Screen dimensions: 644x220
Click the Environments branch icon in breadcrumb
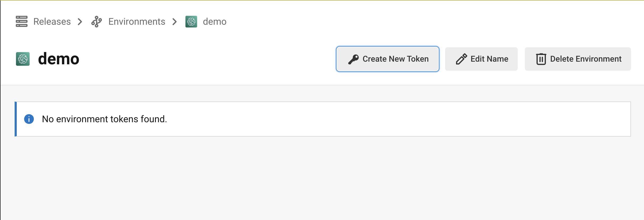pos(97,22)
